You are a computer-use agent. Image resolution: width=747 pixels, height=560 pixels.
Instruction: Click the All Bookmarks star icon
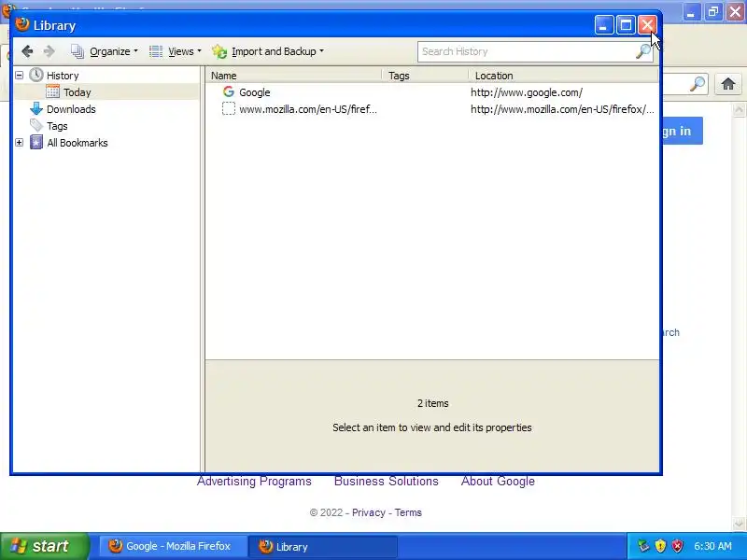click(36, 142)
